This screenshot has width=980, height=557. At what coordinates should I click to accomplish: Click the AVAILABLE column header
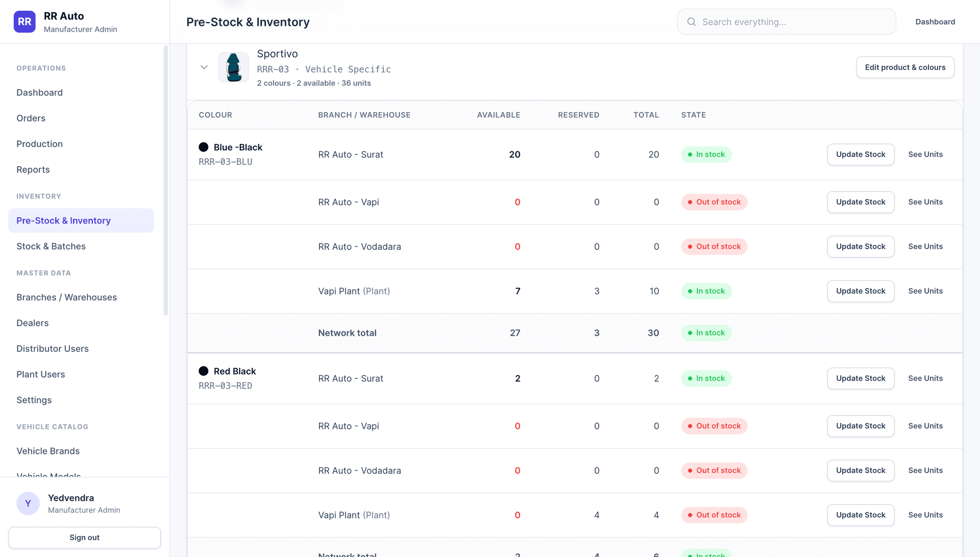tap(498, 115)
